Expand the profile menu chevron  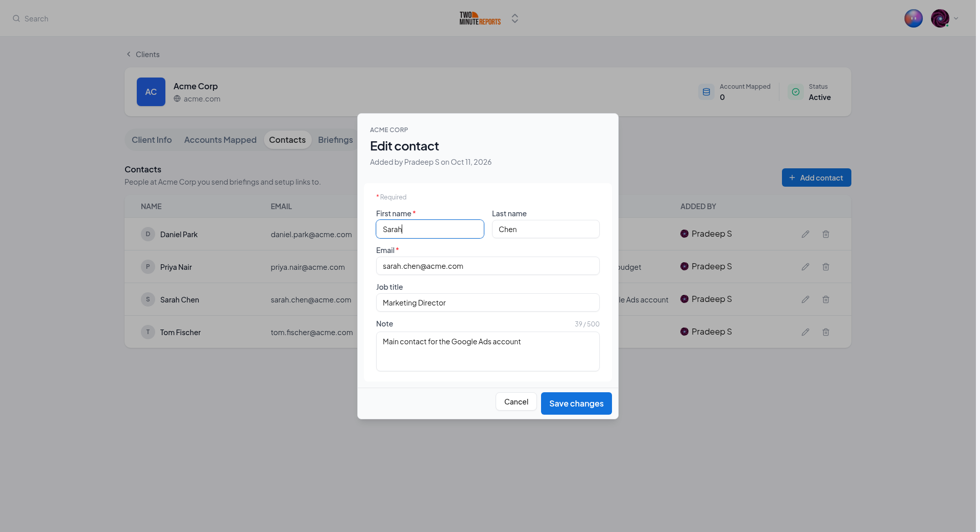coord(956,18)
